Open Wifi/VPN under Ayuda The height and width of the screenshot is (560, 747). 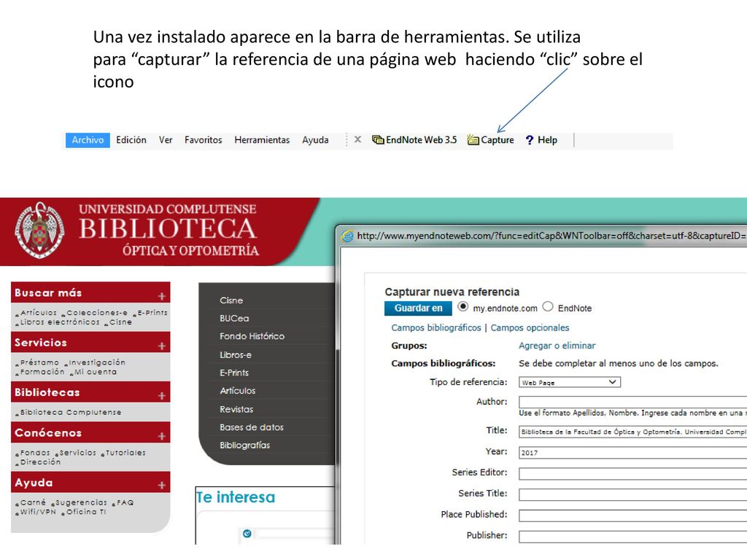point(38,512)
